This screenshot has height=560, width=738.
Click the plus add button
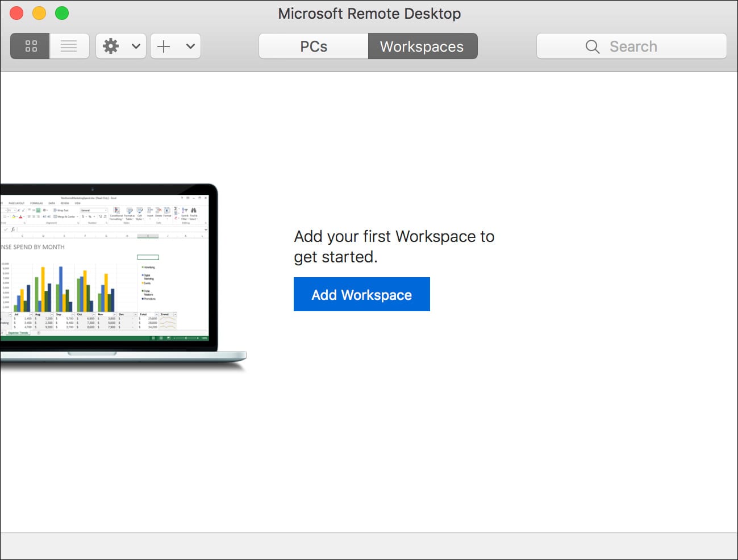[164, 46]
